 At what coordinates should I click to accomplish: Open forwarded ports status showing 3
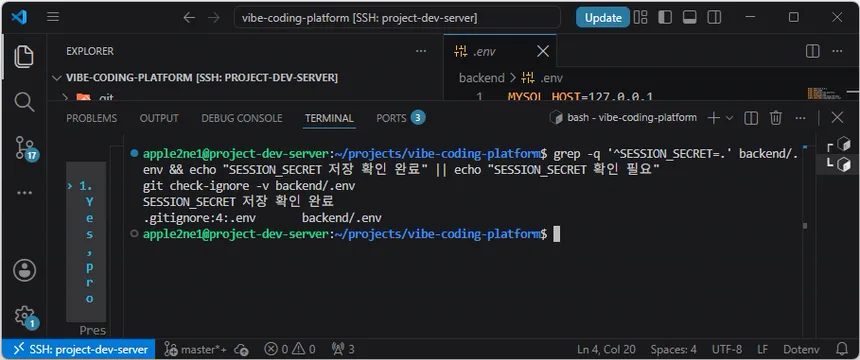343,349
